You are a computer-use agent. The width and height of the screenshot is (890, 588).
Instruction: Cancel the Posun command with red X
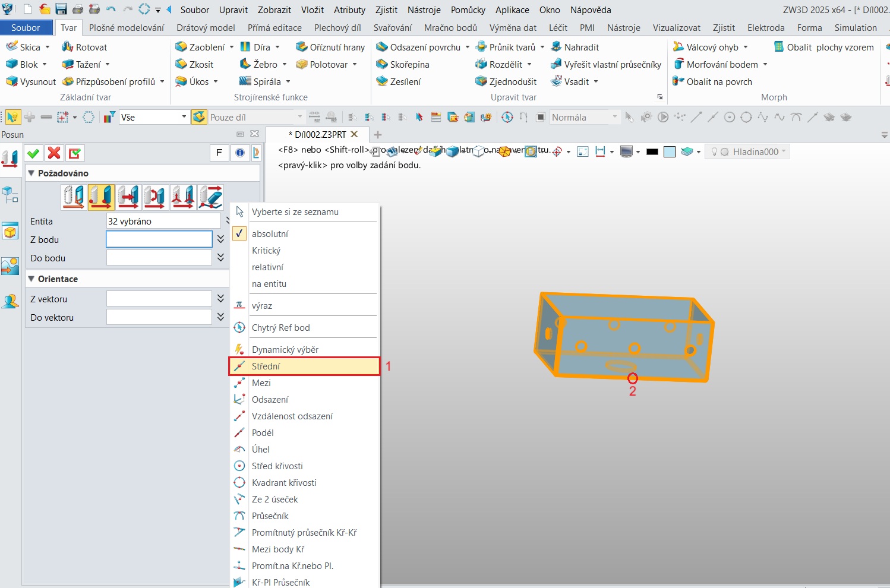click(x=54, y=153)
